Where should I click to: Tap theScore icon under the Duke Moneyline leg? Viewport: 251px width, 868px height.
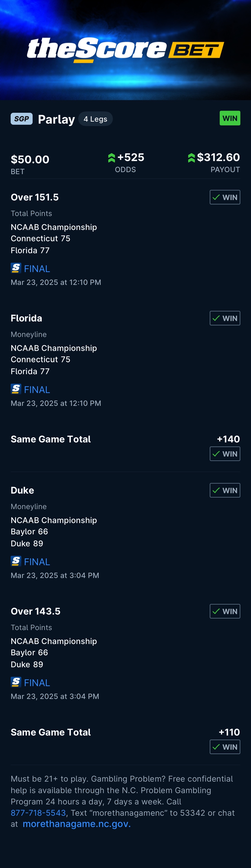click(x=16, y=561)
